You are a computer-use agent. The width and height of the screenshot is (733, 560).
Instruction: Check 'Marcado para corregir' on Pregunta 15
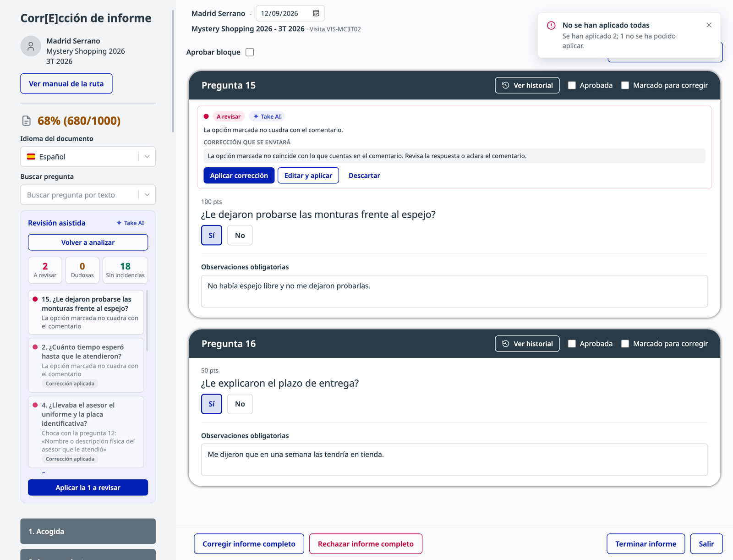click(x=625, y=85)
